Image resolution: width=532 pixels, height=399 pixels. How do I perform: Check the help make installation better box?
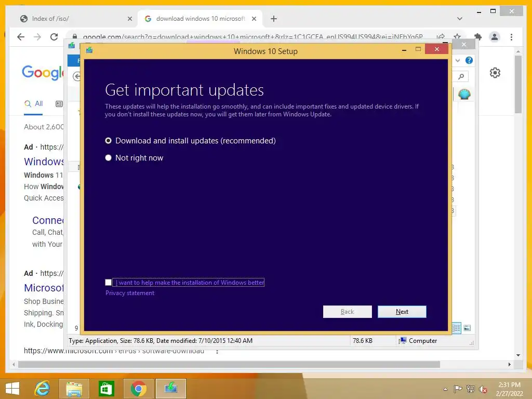click(x=108, y=282)
